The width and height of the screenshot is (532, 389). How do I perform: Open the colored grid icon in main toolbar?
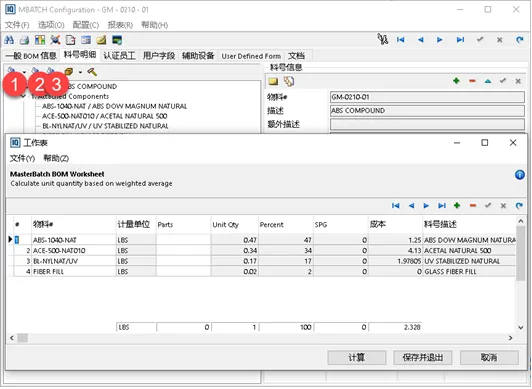click(x=40, y=40)
